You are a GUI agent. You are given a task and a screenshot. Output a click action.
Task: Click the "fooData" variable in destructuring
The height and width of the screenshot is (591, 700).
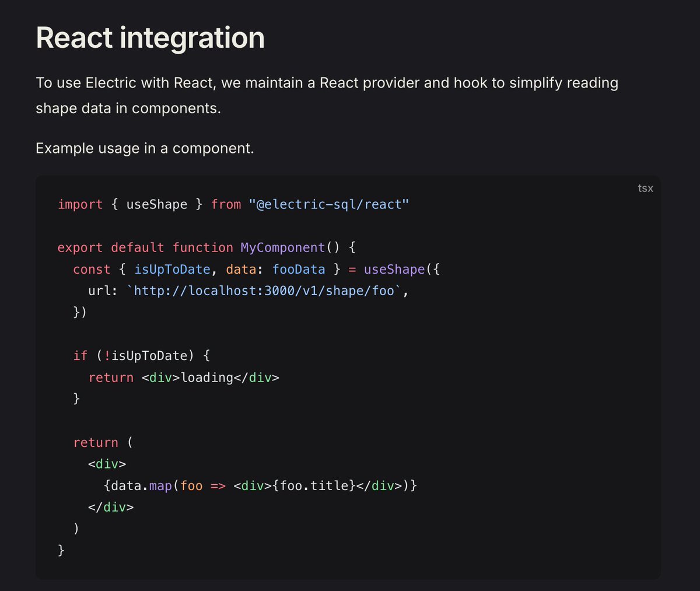[299, 269]
